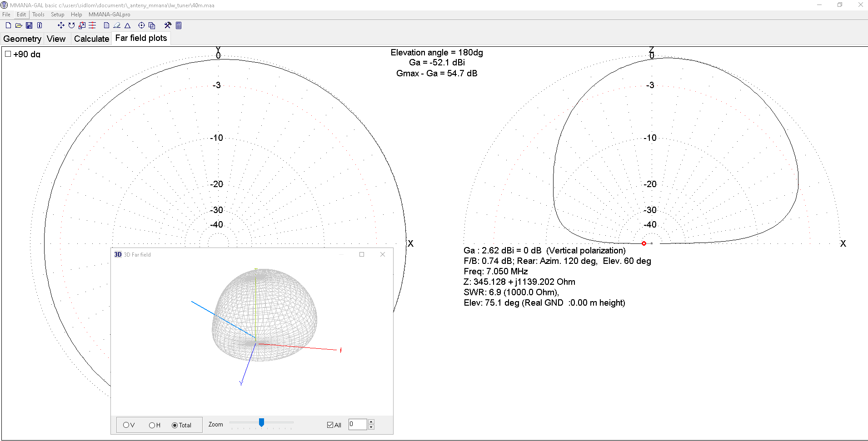This screenshot has height=441, width=868.
Task: Decrease value with stepper down arrow
Action: 371,427
